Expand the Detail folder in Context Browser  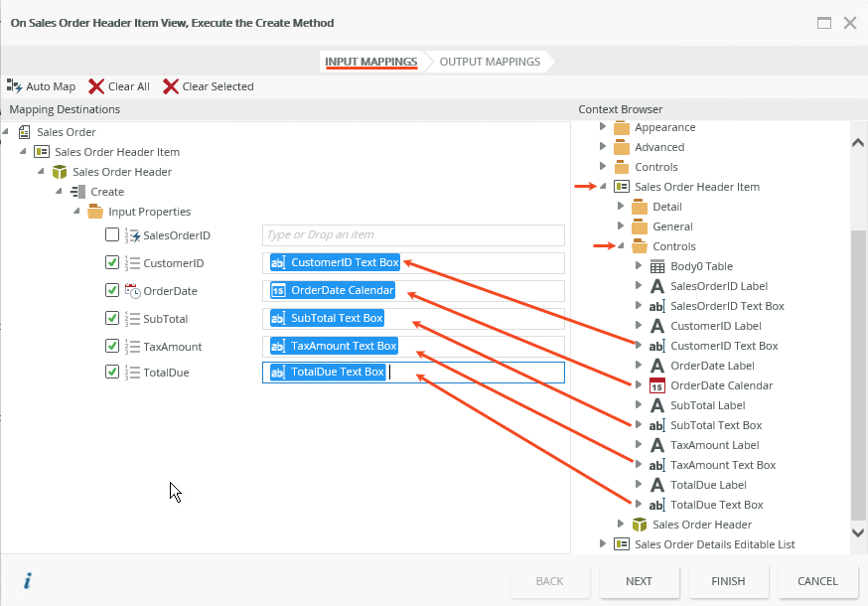click(x=621, y=207)
